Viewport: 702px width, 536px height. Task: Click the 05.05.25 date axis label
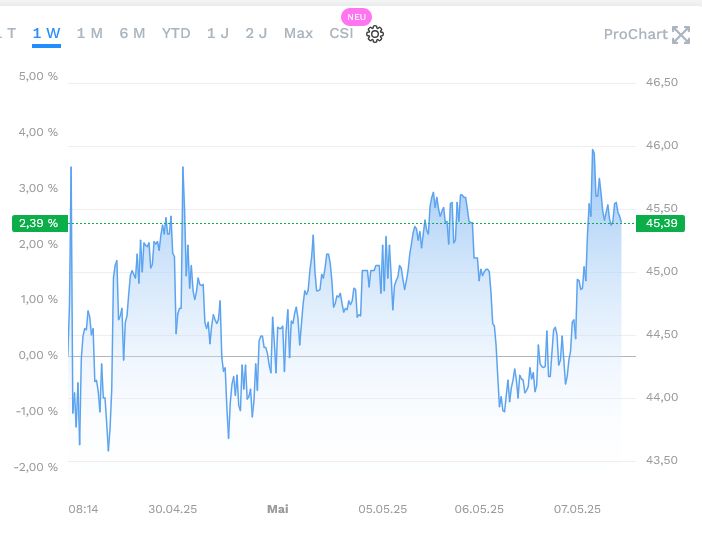pos(382,509)
